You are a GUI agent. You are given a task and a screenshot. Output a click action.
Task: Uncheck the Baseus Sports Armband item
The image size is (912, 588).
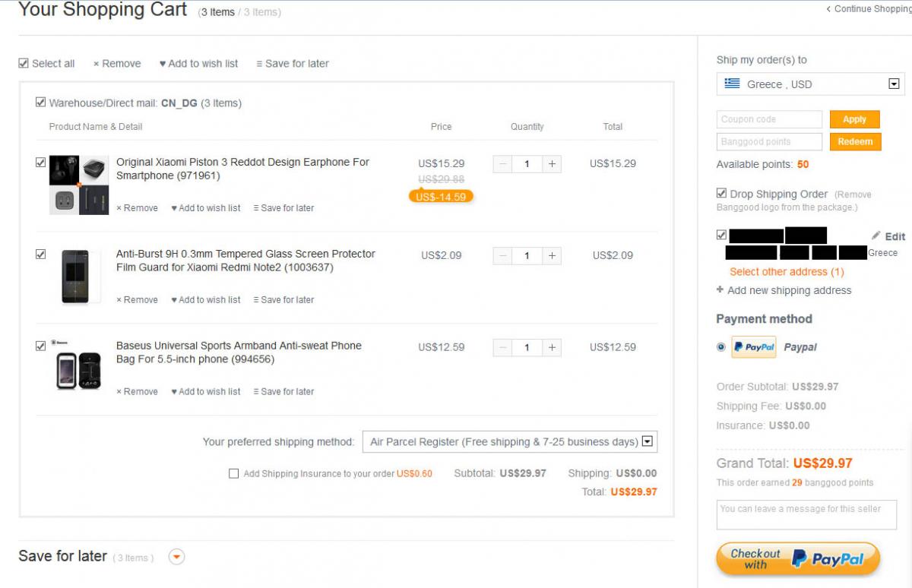40,346
